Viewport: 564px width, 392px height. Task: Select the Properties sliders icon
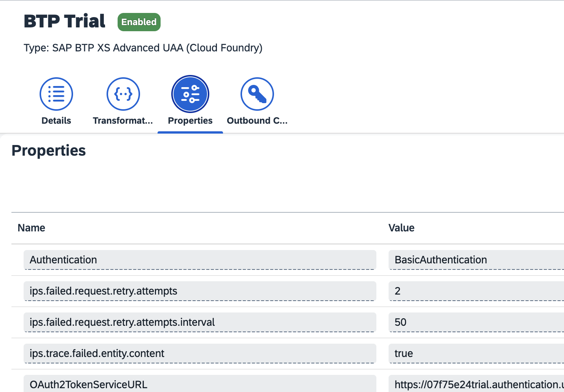point(190,94)
